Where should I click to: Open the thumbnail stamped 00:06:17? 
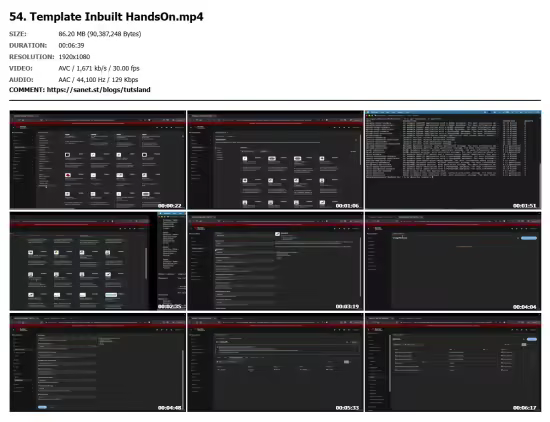[453, 362]
